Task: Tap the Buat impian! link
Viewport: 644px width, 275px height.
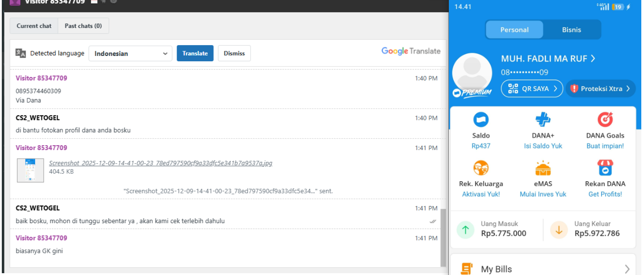Action: pos(605,146)
